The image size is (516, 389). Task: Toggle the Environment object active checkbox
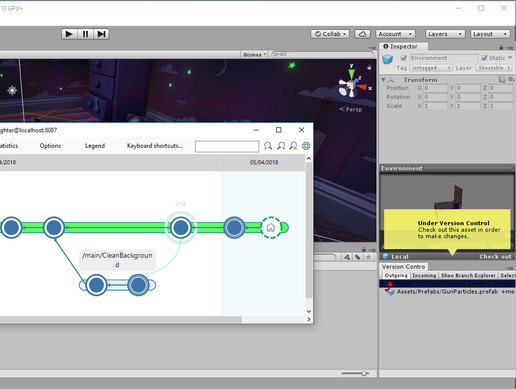(x=404, y=58)
